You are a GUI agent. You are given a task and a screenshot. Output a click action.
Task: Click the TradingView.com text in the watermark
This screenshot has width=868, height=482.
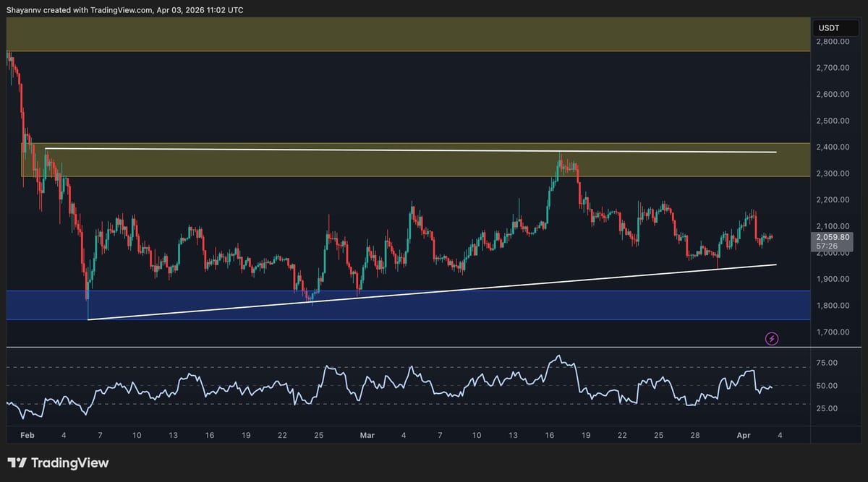click(x=123, y=9)
